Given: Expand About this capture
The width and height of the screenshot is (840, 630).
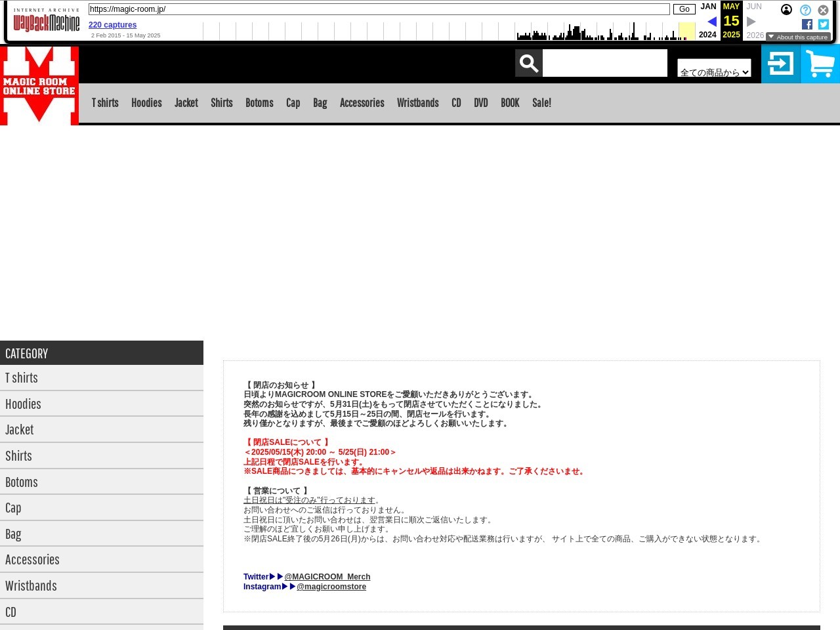Looking at the screenshot, I should click(798, 37).
